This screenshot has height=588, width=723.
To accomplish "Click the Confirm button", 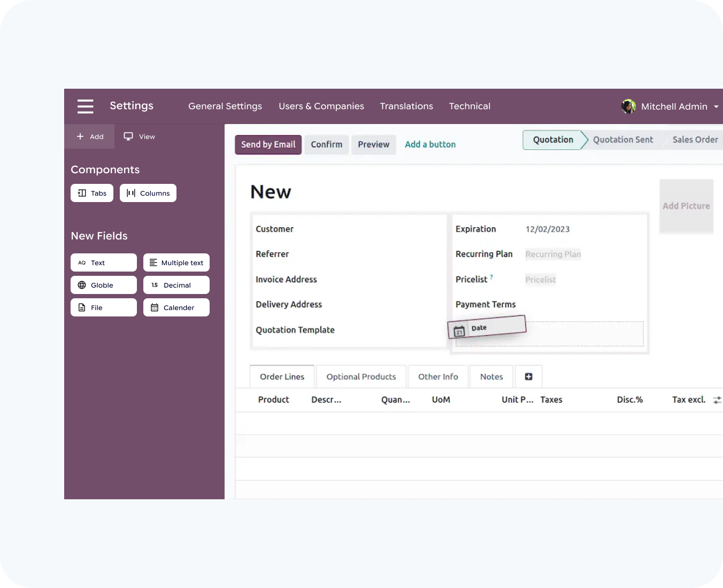I will coord(327,144).
